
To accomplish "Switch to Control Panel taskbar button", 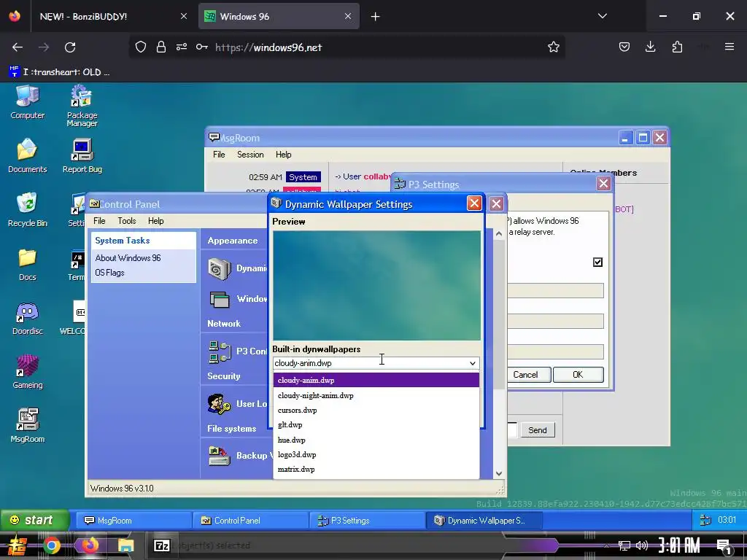I will pos(250,521).
